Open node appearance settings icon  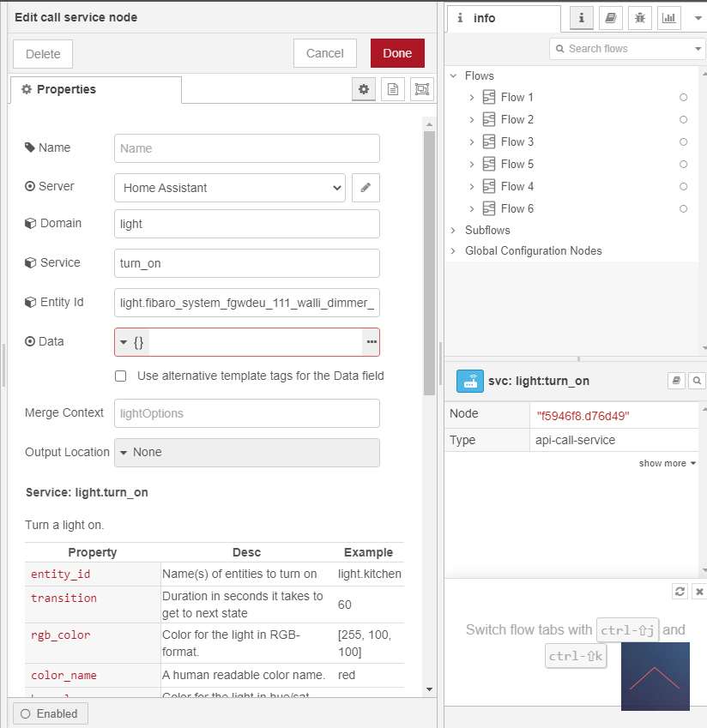[x=421, y=89]
